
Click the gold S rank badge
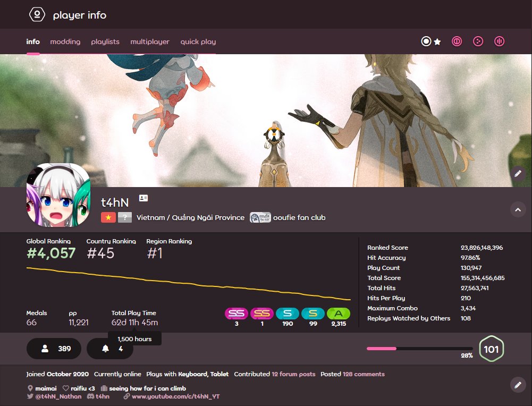point(313,314)
